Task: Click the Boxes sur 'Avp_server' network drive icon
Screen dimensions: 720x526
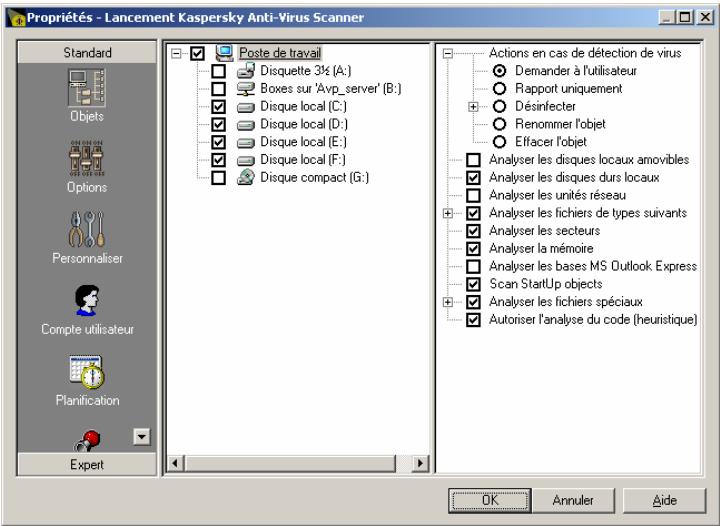Action: click(246, 89)
